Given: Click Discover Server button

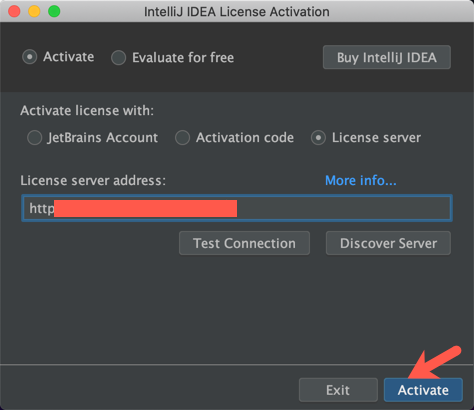Looking at the screenshot, I should (388, 243).
